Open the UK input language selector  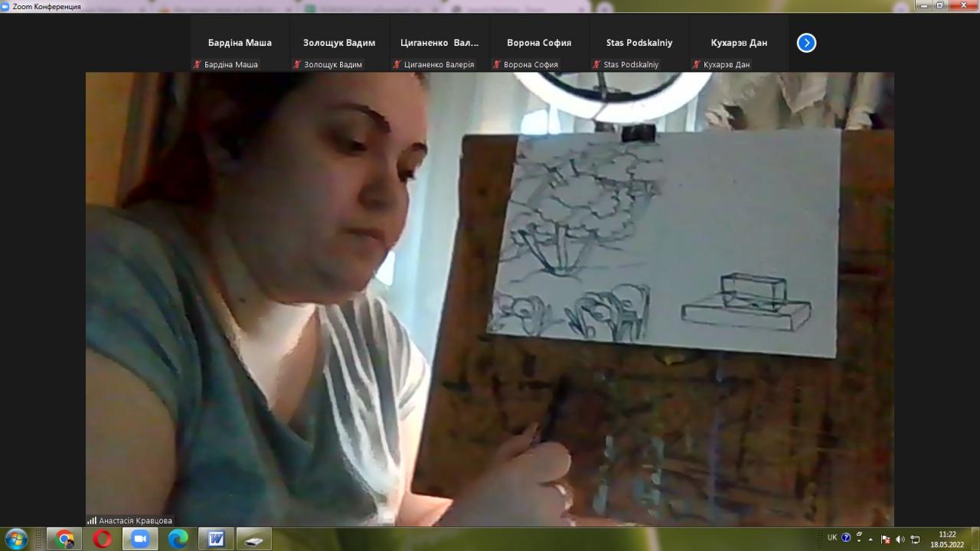[832, 537]
